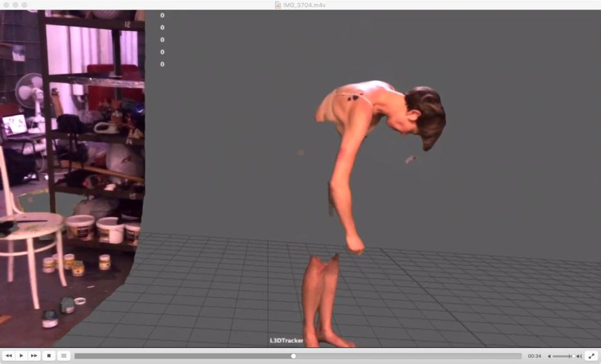Minimize the window using the middle title bar button

tap(16, 5)
